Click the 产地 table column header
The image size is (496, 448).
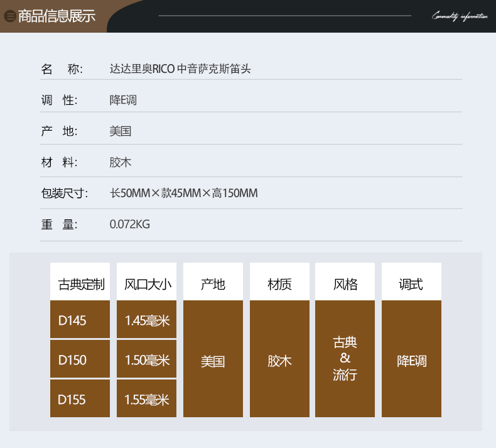pyautogui.click(x=213, y=281)
